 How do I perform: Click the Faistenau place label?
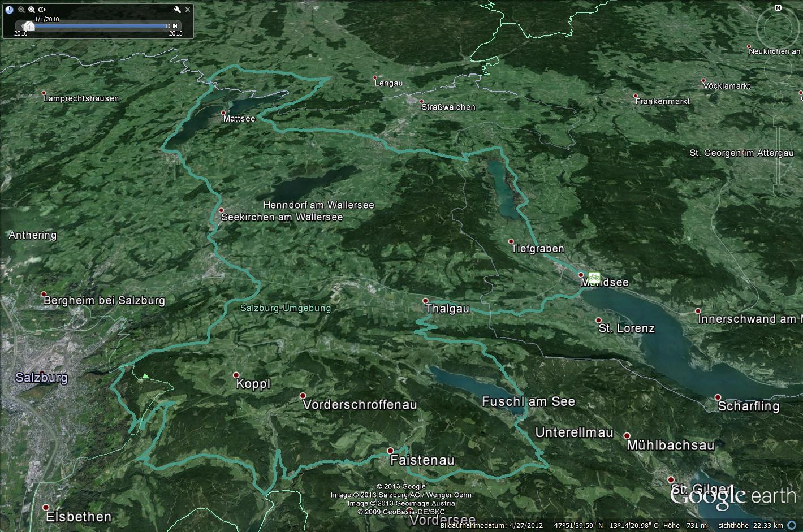(422, 460)
